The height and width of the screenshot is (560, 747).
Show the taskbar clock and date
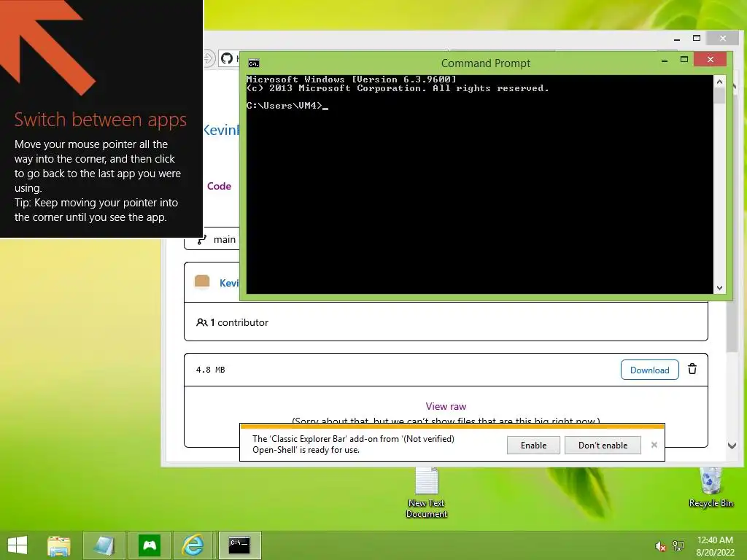pos(715,546)
